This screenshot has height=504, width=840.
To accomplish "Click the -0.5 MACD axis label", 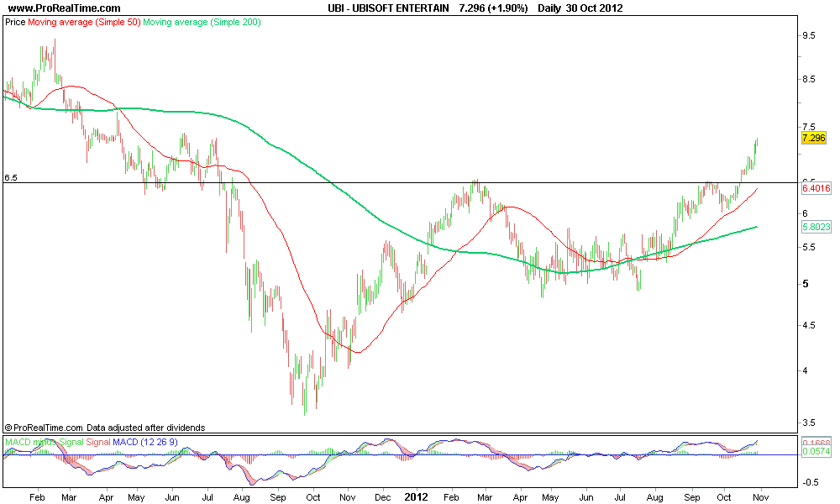I will point(810,482).
